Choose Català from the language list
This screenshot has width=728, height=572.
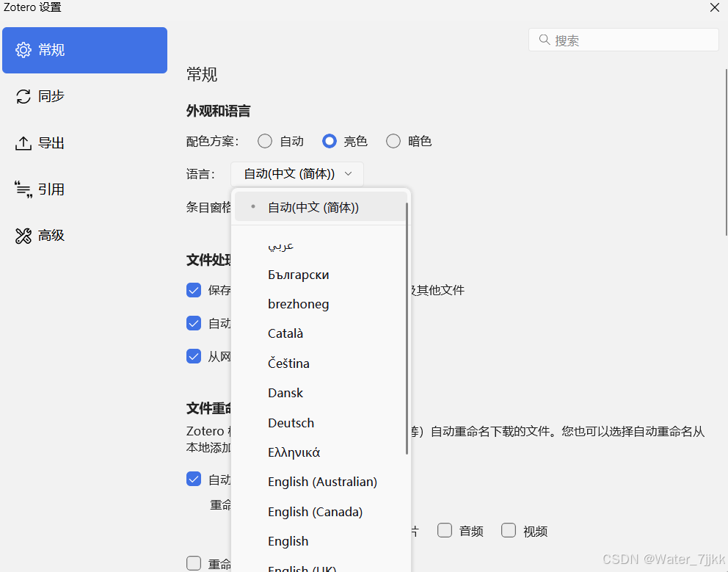[321, 333]
